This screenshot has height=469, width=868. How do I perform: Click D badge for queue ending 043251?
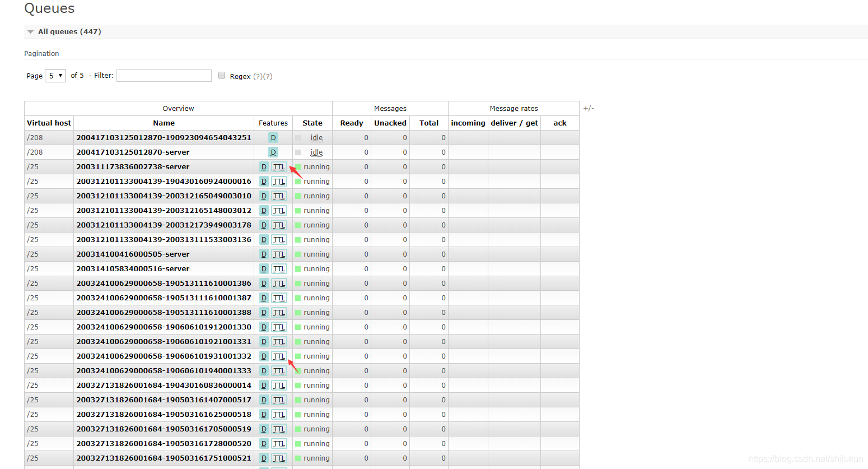[273, 138]
